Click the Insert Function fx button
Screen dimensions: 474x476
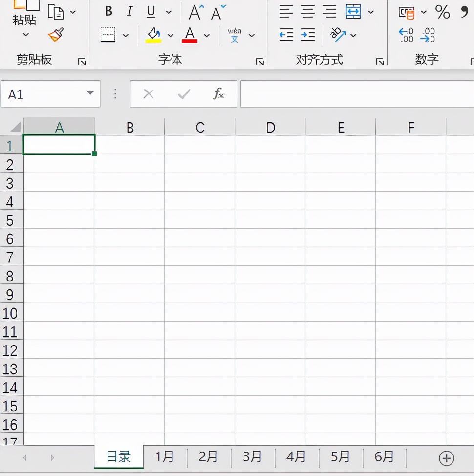point(219,94)
